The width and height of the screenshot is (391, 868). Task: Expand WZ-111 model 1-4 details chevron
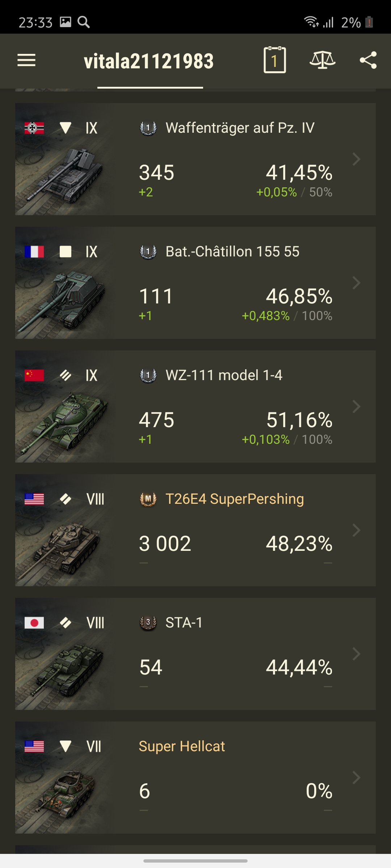tap(357, 407)
